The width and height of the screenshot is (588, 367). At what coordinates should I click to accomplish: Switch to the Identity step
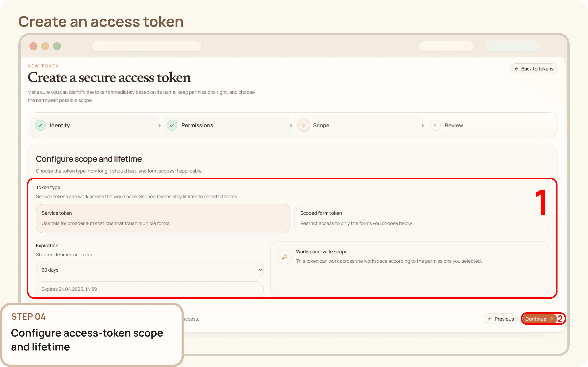click(x=60, y=125)
